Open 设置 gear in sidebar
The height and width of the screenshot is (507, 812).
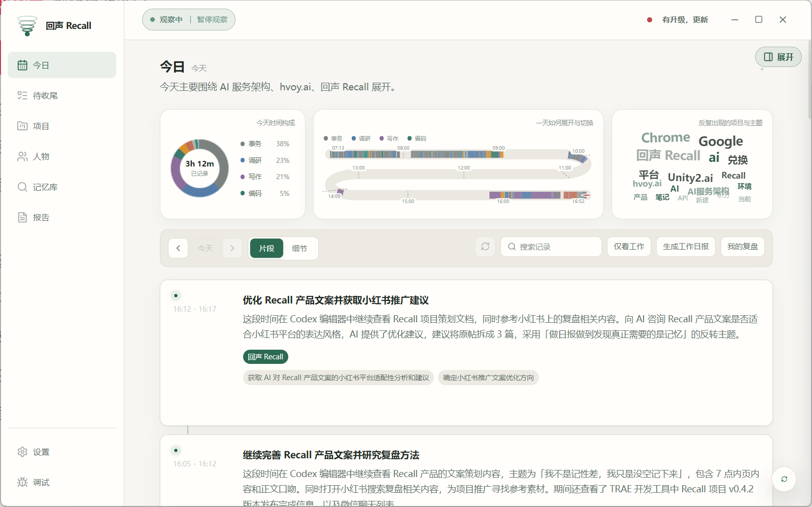point(62,452)
